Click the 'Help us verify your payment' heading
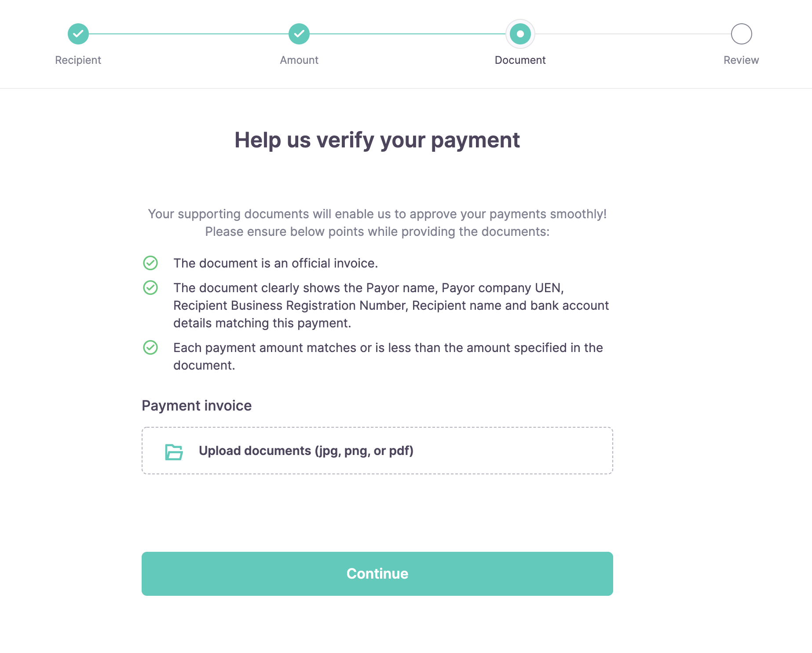Screen dimensions: 812x653 pyautogui.click(x=377, y=140)
